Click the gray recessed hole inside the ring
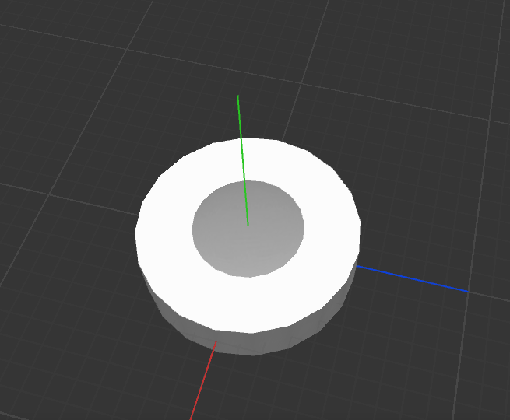Image resolution: width=510 pixels, height=420 pixels. 248,229
